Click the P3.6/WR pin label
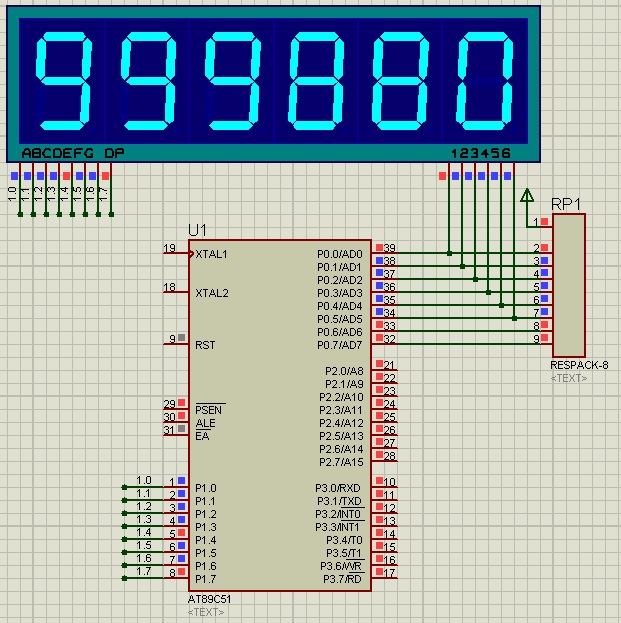This screenshot has height=623, width=621. click(x=341, y=566)
